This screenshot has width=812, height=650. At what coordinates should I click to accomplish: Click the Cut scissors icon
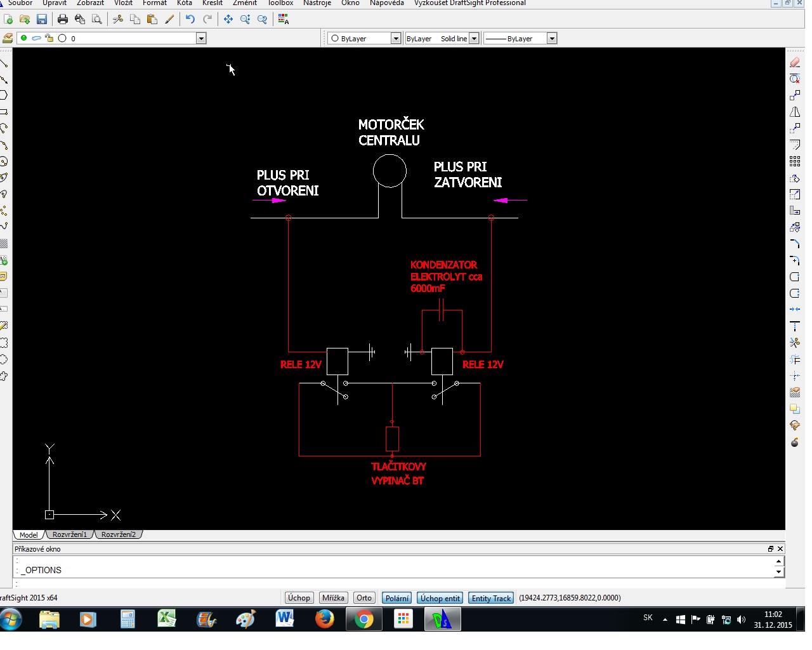tap(118, 20)
